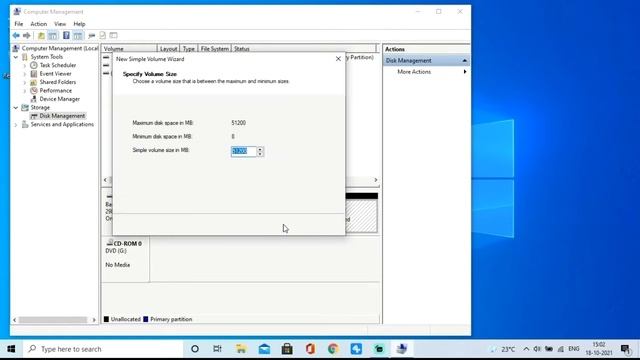The width and height of the screenshot is (640, 360).
Task: Toggle the Show/Hide Console Tree toolbar icon
Action: pyautogui.click(x=53, y=36)
